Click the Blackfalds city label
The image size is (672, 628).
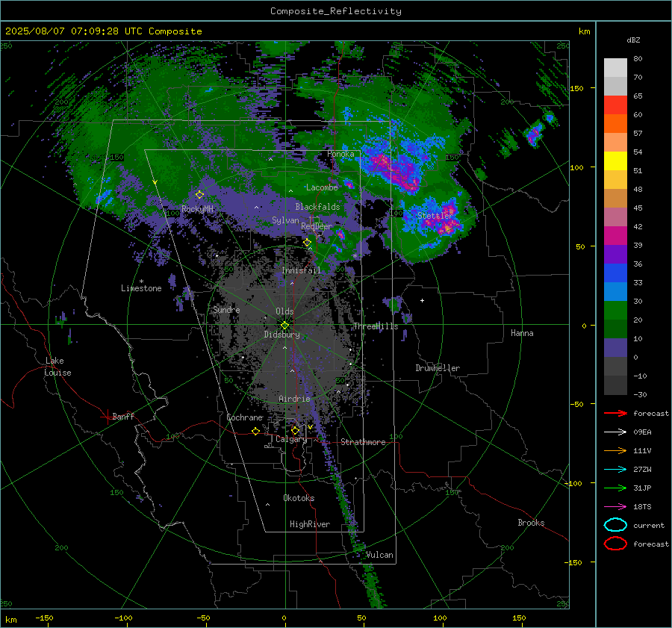coord(317,207)
